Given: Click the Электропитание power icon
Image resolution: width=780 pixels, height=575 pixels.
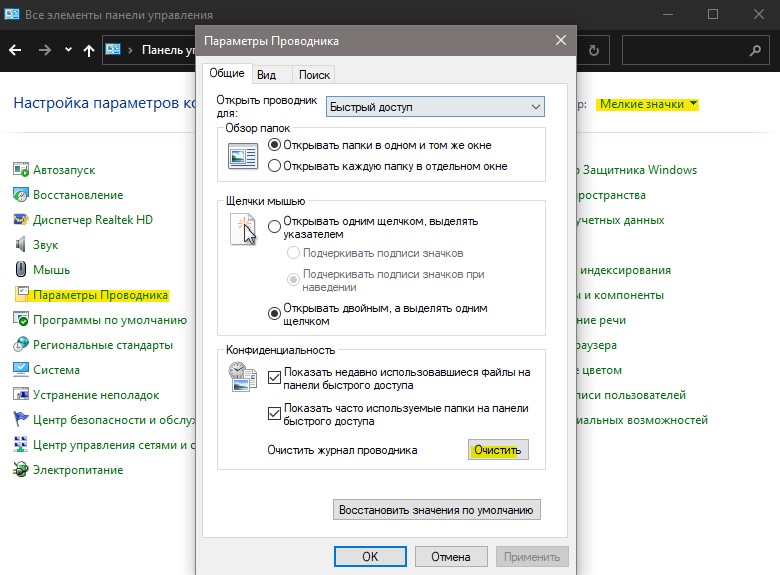Looking at the screenshot, I should click(x=21, y=469).
